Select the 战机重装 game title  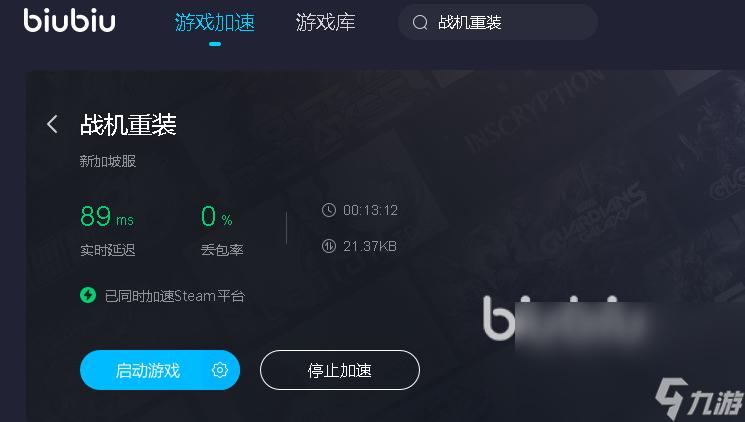pyautogui.click(x=128, y=125)
